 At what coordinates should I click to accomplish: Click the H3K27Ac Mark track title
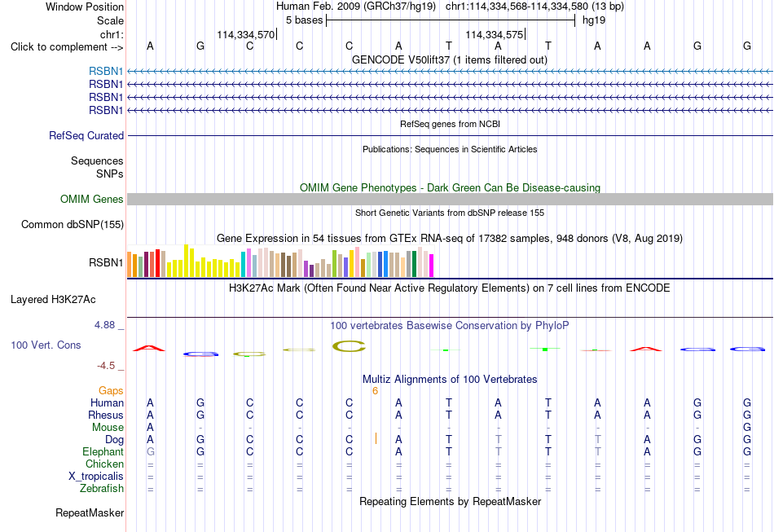pos(450,288)
